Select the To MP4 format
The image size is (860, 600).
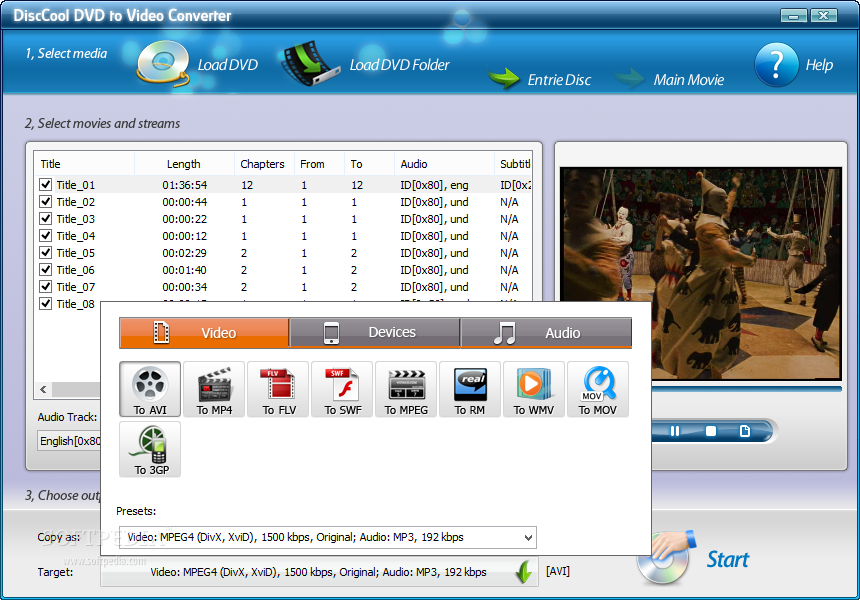click(x=214, y=389)
